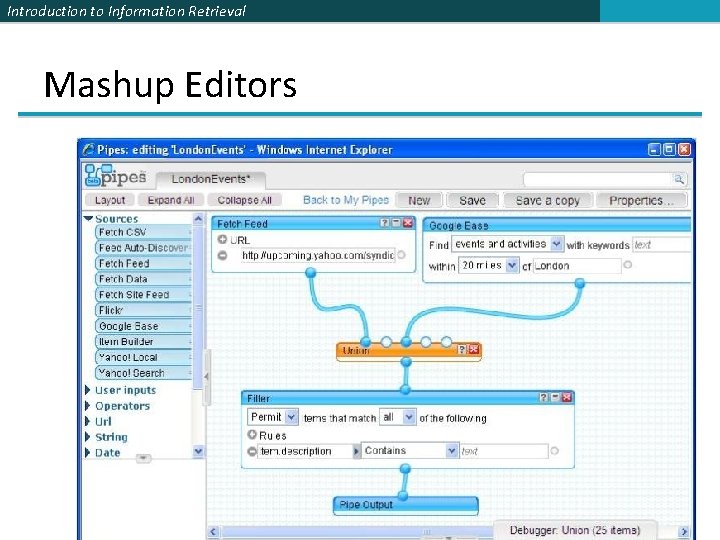Viewport: 720px width, 540px height.
Task: Click the Layout button
Action: [x=110, y=200]
